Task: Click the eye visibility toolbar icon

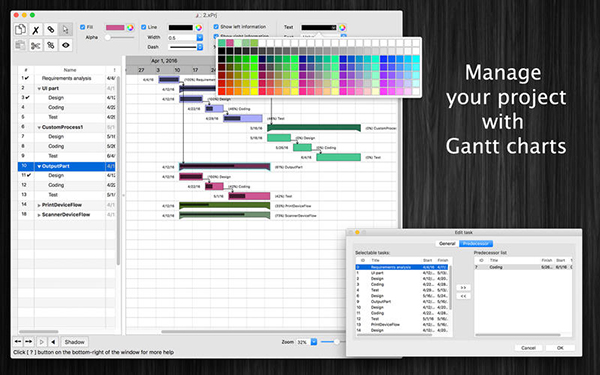Action: (65, 46)
